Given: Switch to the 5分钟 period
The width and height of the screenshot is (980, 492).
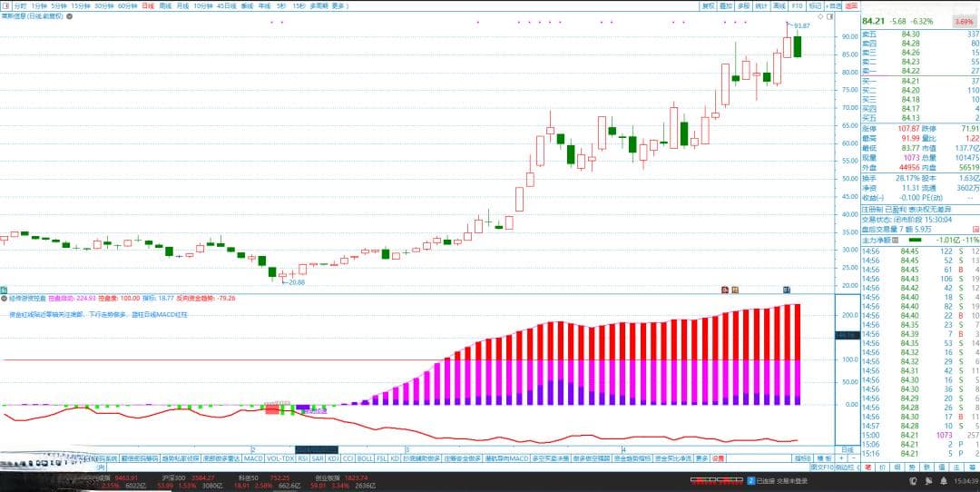Looking at the screenshot, I should pos(59,5).
